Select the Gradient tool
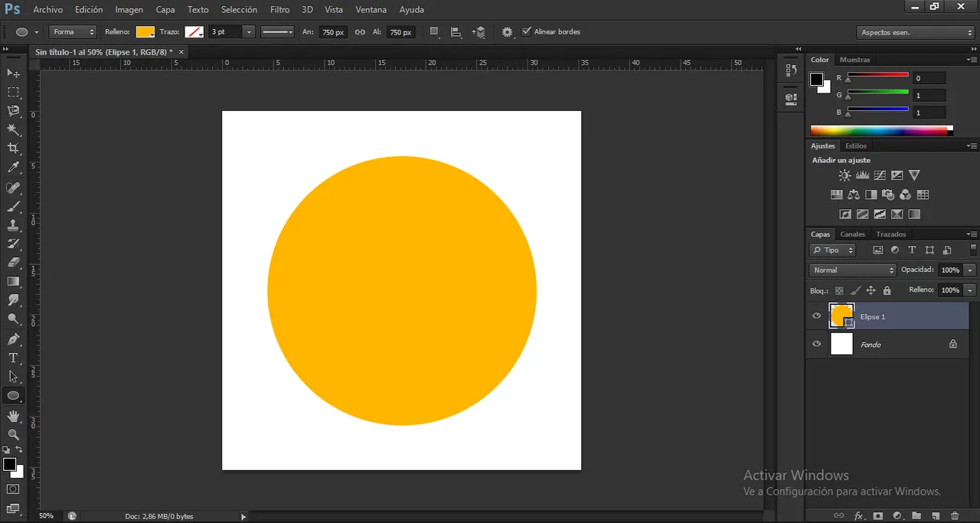 (x=13, y=282)
